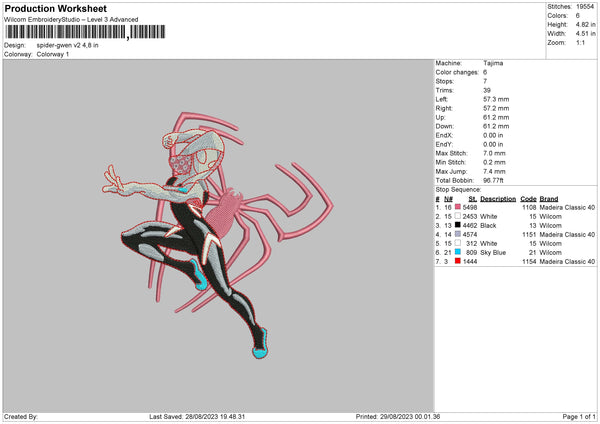600x424 pixels.
Task: Select the Stitches value '19554'
Action: tap(585, 7)
